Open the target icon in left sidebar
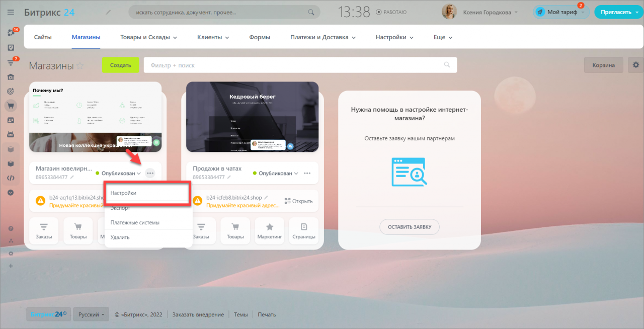 [11, 92]
